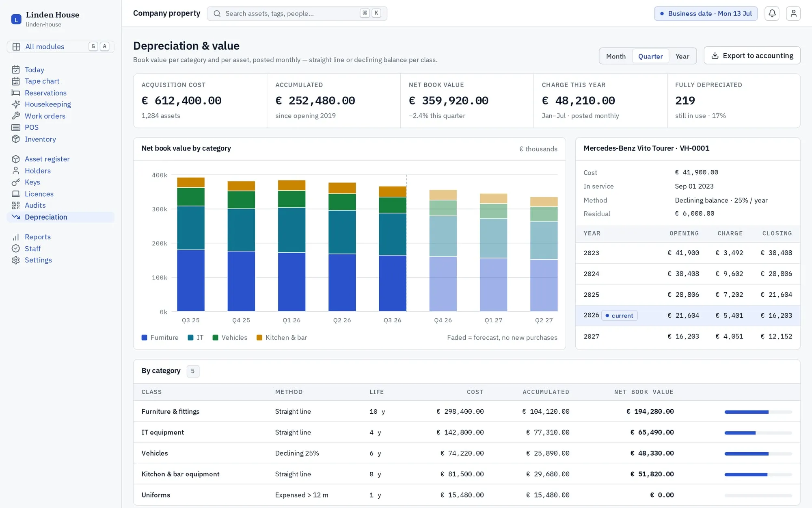Click the Settings gear icon
Viewport: 812px width, 508px height.
pyautogui.click(x=16, y=260)
